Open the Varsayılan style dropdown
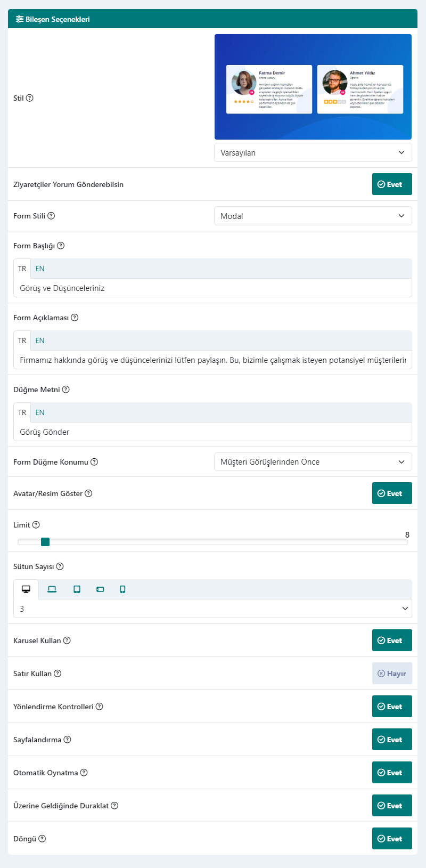The image size is (426, 868). [x=313, y=152]
